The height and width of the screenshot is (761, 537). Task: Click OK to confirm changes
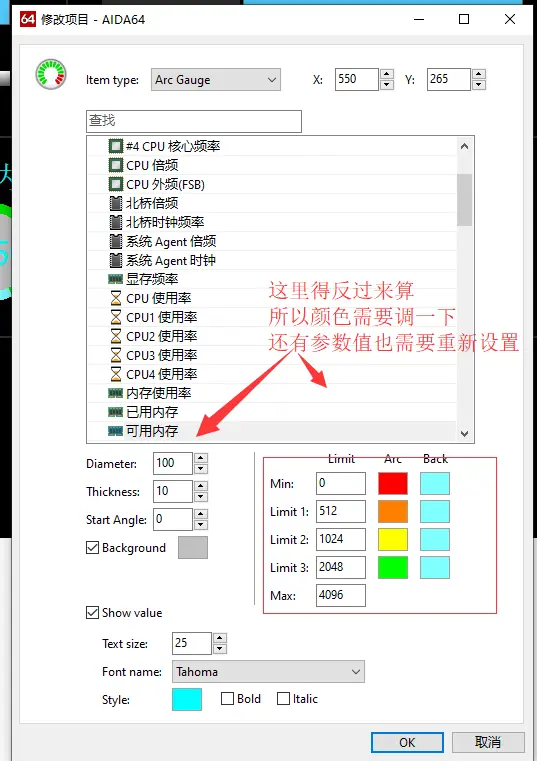[407, 743]
